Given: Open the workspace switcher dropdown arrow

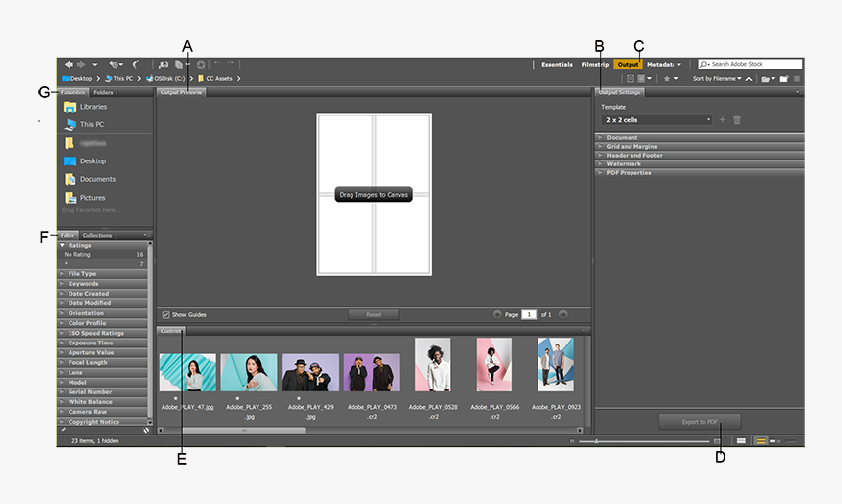Looking at the screenshot, I should [x=678, y=65].
